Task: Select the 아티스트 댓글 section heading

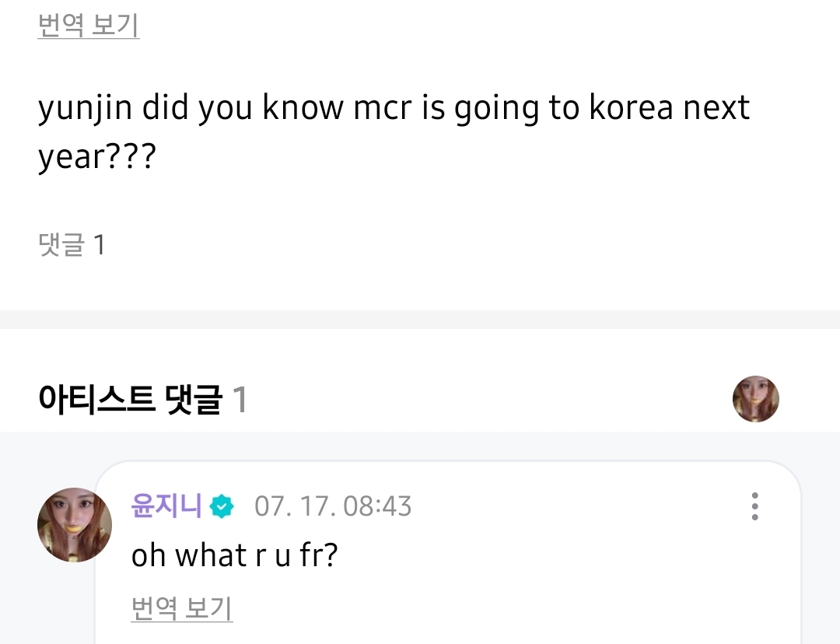Action: (x=130, y=401)
